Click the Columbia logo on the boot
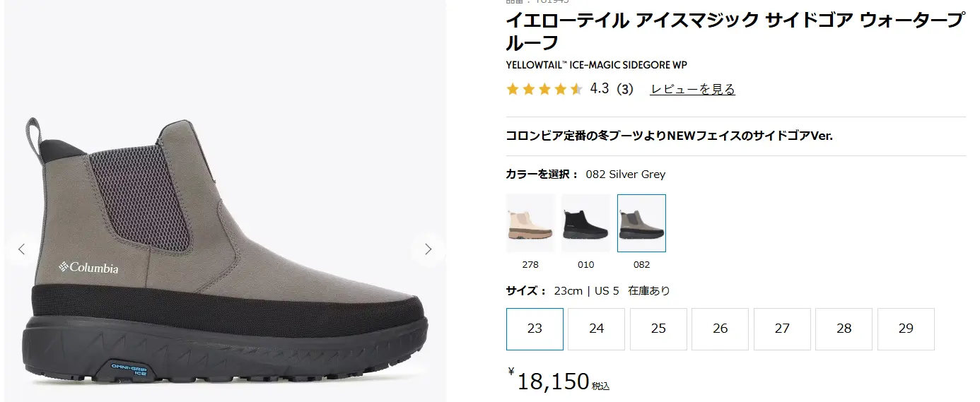The image size is (980, 402). tap(88, 268)
